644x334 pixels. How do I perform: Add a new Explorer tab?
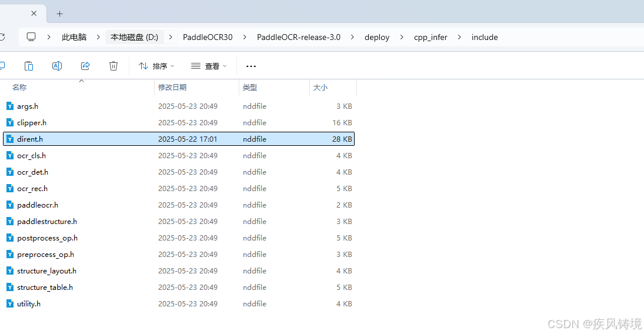59,14
